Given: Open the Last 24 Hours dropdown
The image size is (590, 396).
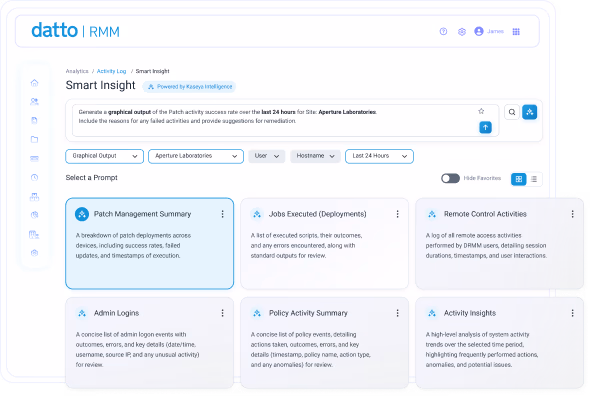Looking at the screenshot, I should coord(379,156).
